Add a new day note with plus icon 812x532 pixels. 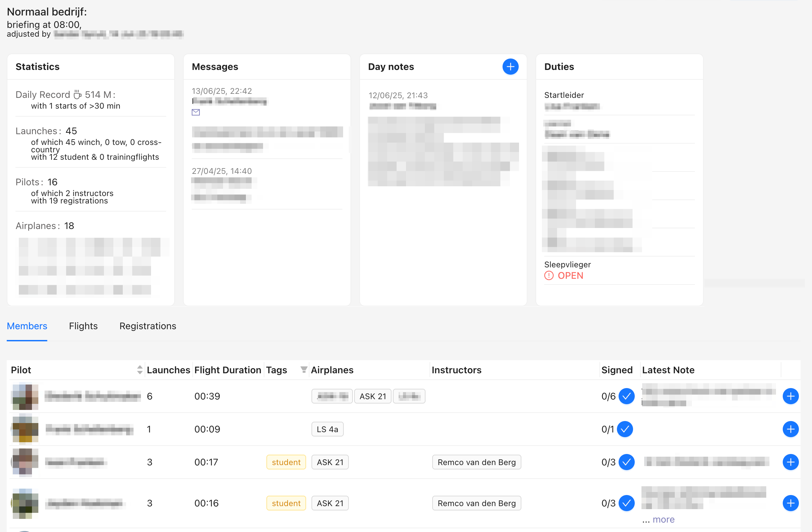[x=510, y=67]
